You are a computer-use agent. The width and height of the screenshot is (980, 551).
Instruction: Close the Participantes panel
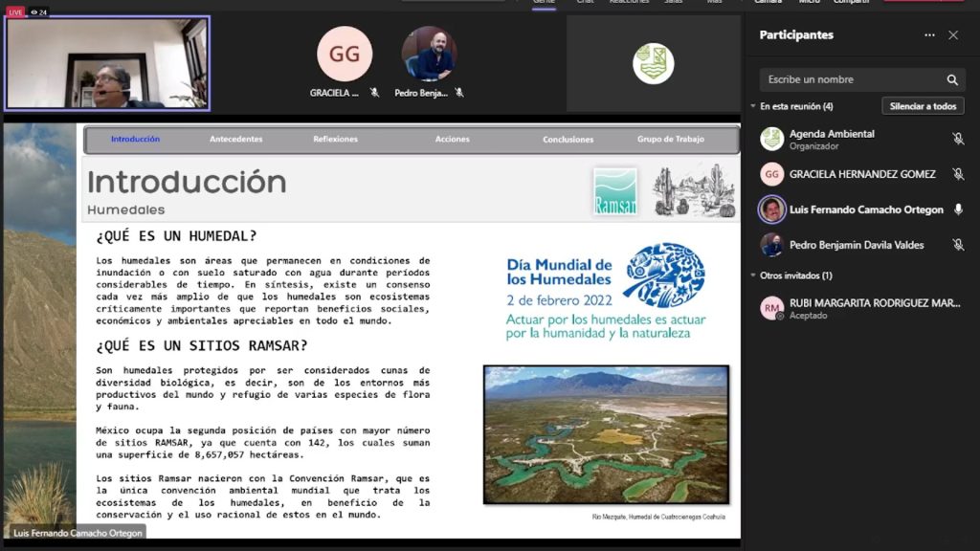(x=953, y=35)
